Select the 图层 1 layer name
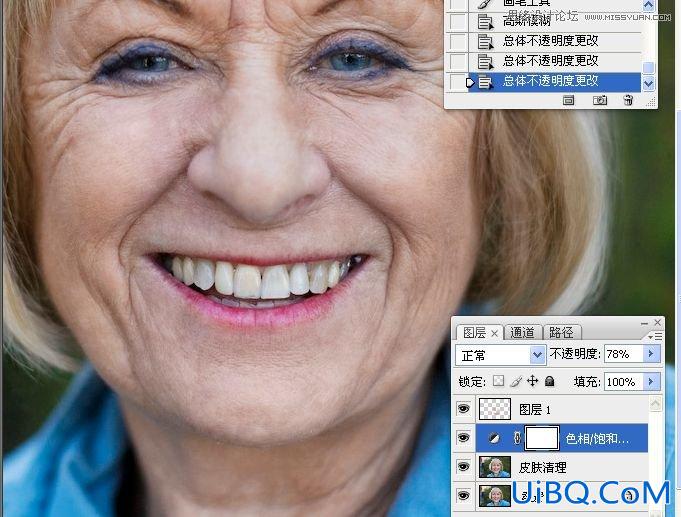 pos(535,409)
